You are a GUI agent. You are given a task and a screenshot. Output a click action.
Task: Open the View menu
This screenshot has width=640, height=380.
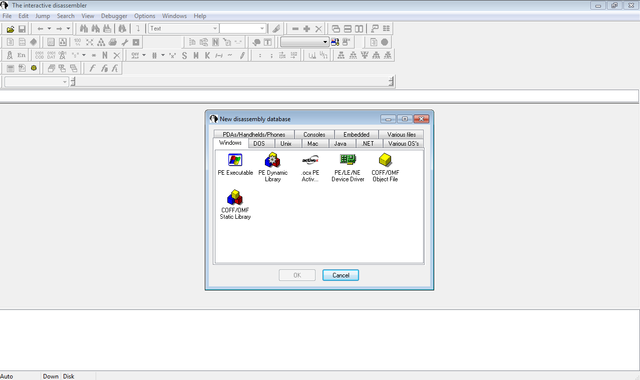click(x=88, y=16)
